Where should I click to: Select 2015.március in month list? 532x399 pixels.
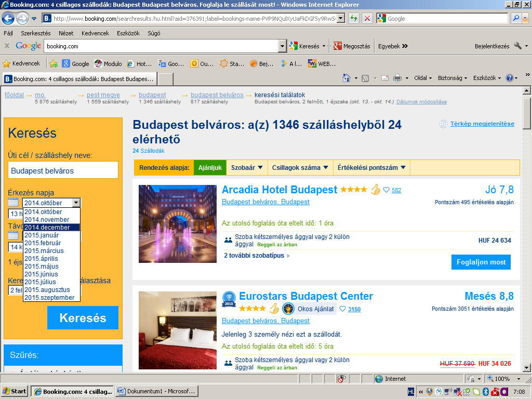[51, 251]
